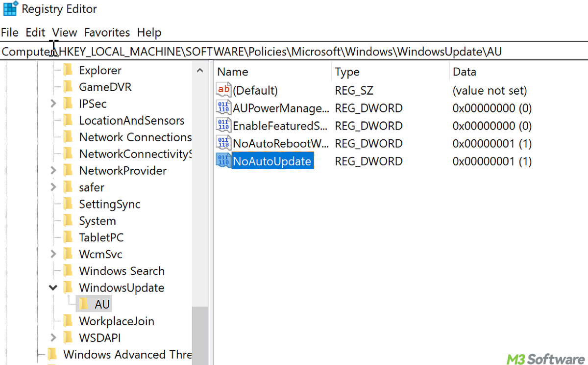This screenshot has width=588, height=365.
Task: Click the NoAutoUpdate DWORD value icon
Action: [223, 160]
